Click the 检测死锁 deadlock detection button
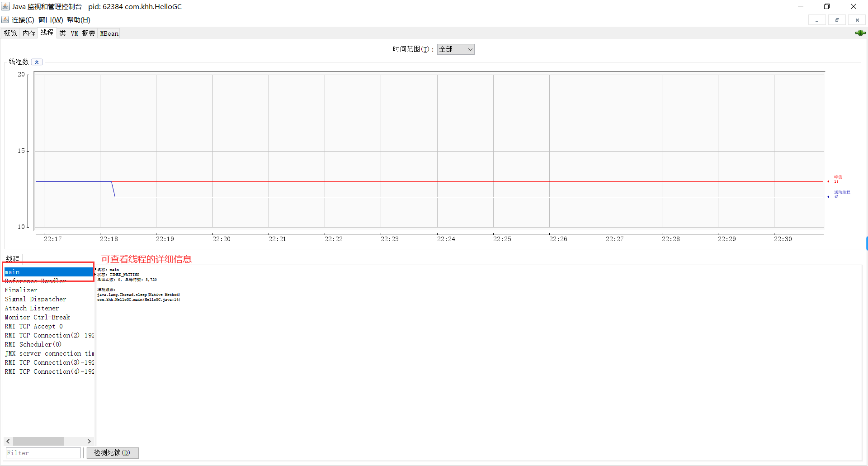868x466 pixels. coord(112,453)
